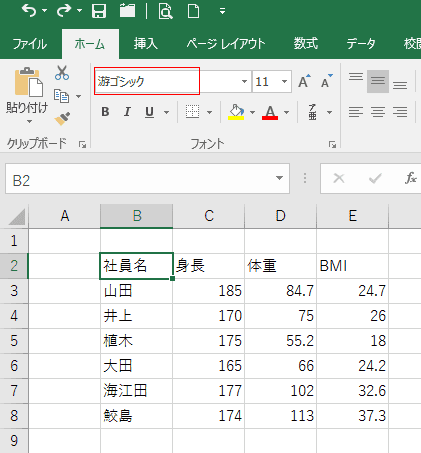The width and height of the screenshot is (421, 453).
Task: Click the 貼り付け paste button
Action: 27,95
